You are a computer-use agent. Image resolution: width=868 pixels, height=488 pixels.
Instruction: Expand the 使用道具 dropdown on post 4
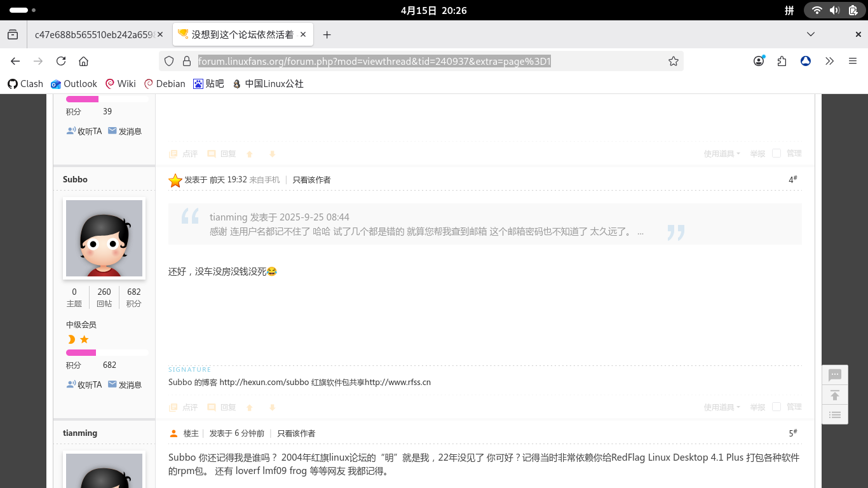722,407
